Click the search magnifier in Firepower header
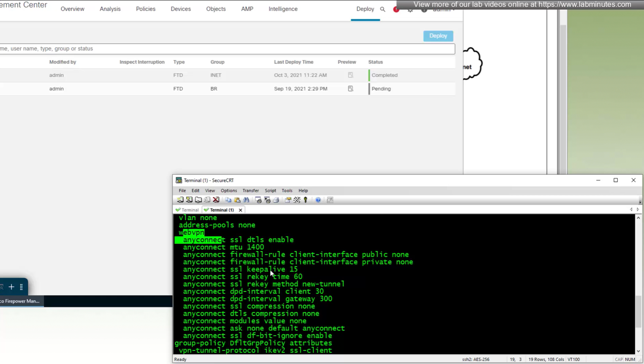The width and height of the screenshot is (644, 364). coord(382,9)
